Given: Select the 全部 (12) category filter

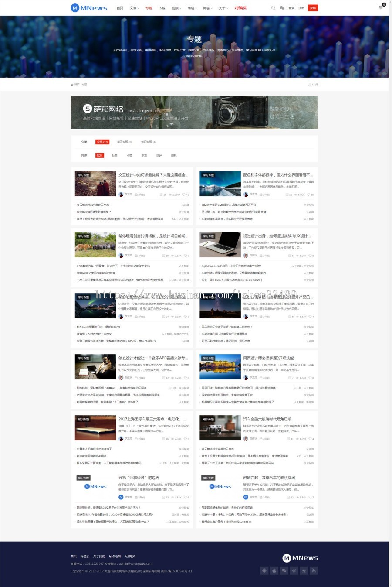Looking at the screenshot, I should pos(102,142).
